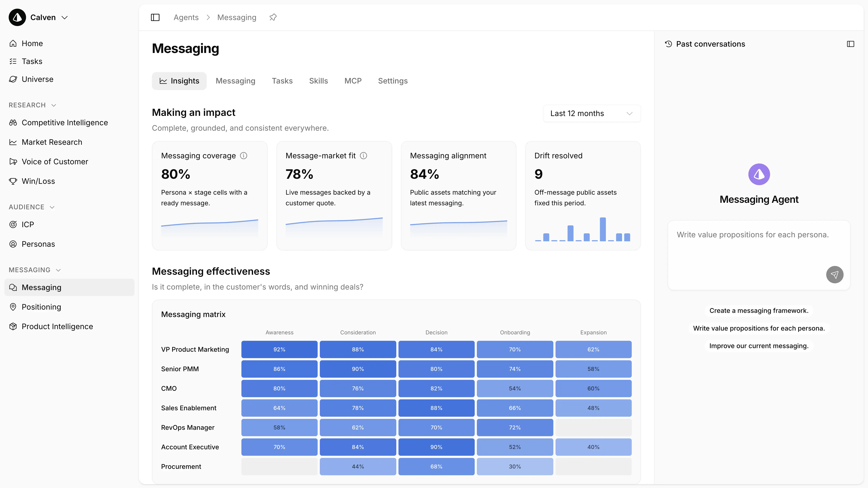
Task: Click the Message-market fit info icon
Action: (x=364, y=156)
